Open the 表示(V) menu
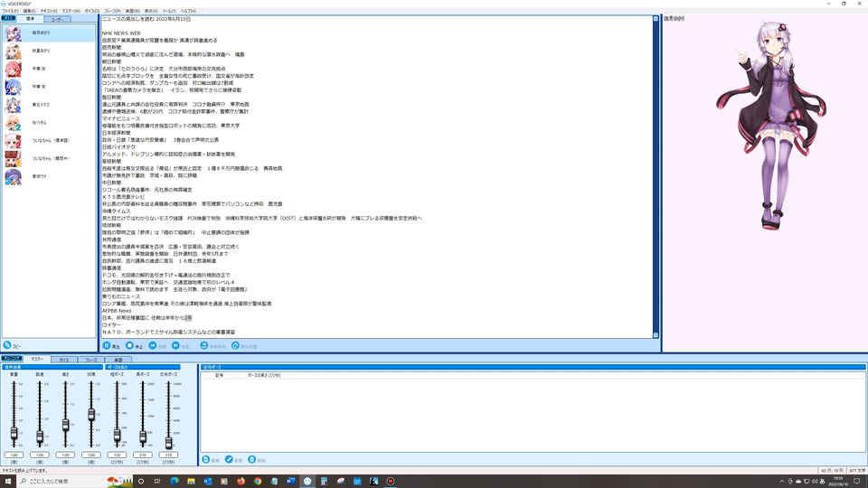The height and width of the screenshot is (488, 868). point(151,11)
